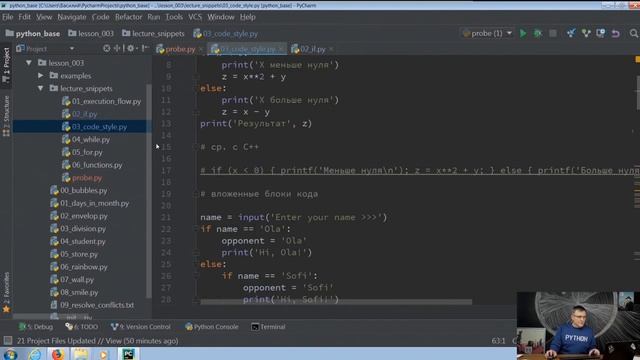Open the Version Control tool window
The width and height of the screenshot is (640, 360).
[141, 327]
